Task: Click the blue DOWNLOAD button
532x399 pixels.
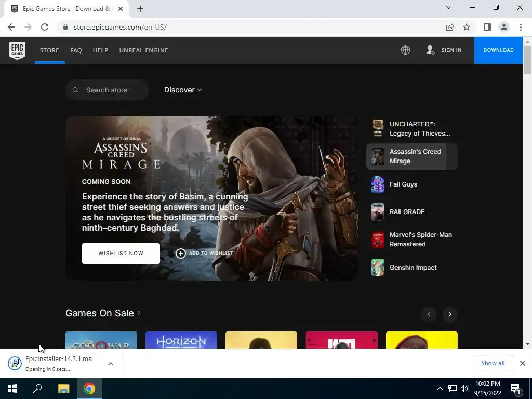Action: coord(498,50)
